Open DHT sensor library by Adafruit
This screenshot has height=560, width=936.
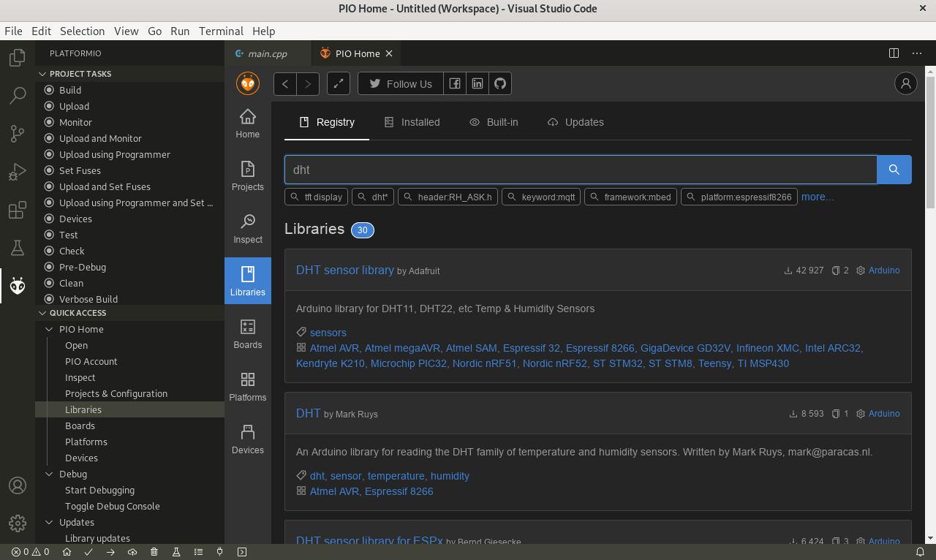pos(345,270)
